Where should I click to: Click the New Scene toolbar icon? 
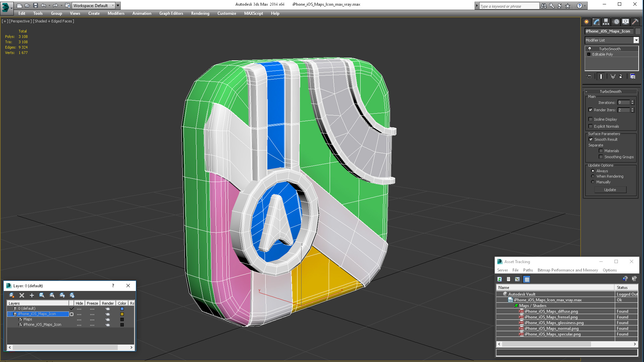(19, 5)
